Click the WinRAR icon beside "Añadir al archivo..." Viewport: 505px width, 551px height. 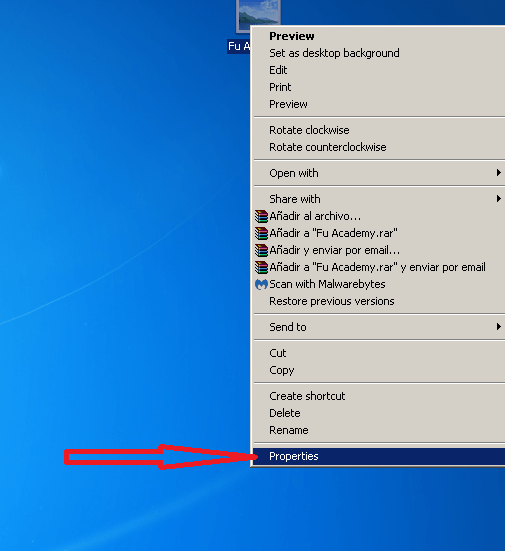tap(261, 216)
